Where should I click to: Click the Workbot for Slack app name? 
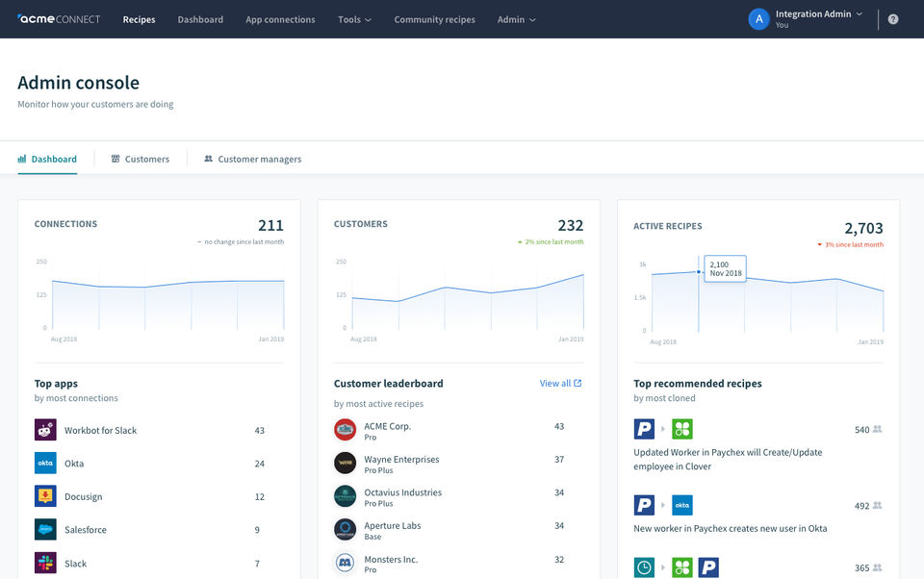[100, 431]
